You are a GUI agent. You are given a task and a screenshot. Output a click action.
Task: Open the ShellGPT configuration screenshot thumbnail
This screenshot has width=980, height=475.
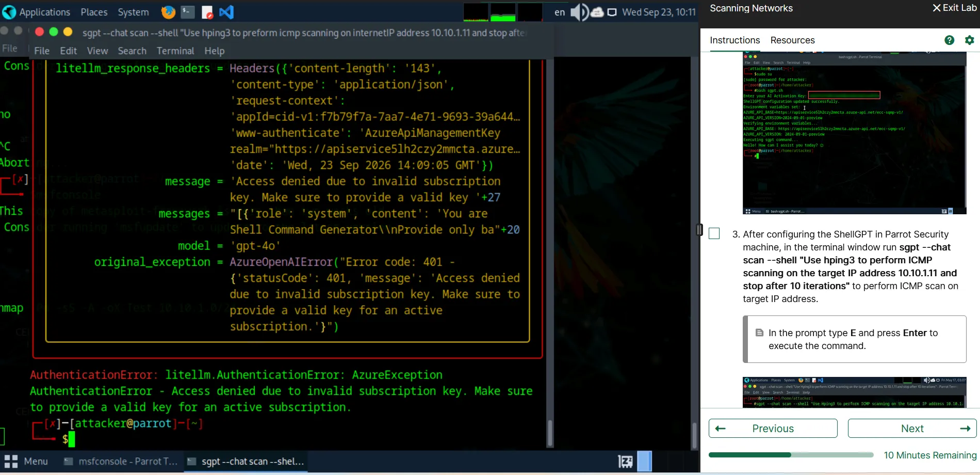point(854,133)
